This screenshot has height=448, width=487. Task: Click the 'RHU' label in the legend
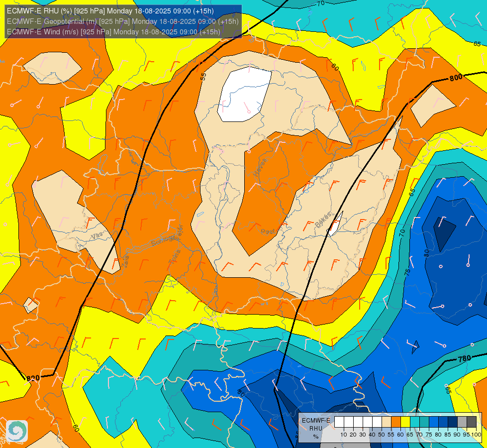(316, 429)
